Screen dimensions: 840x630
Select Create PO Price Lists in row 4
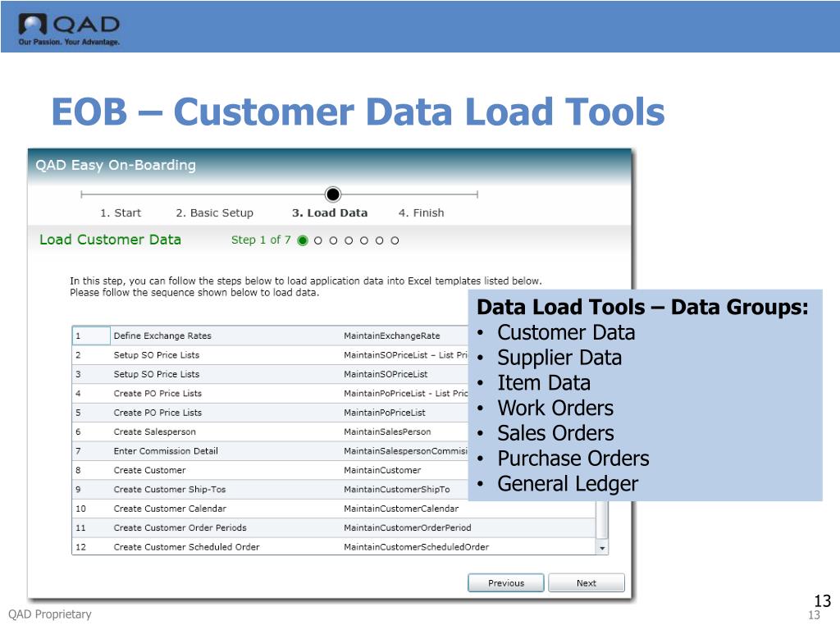(157, 394)
